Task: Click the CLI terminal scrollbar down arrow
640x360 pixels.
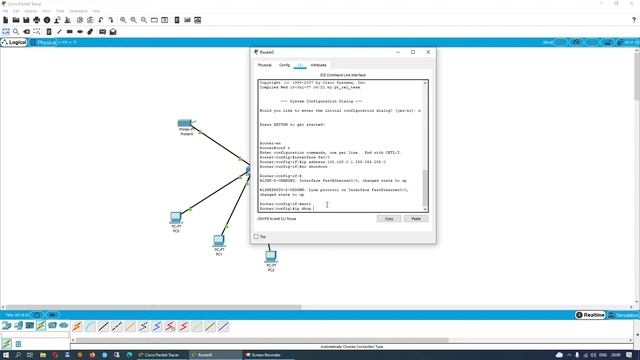Action: click(x=425, y=209)
